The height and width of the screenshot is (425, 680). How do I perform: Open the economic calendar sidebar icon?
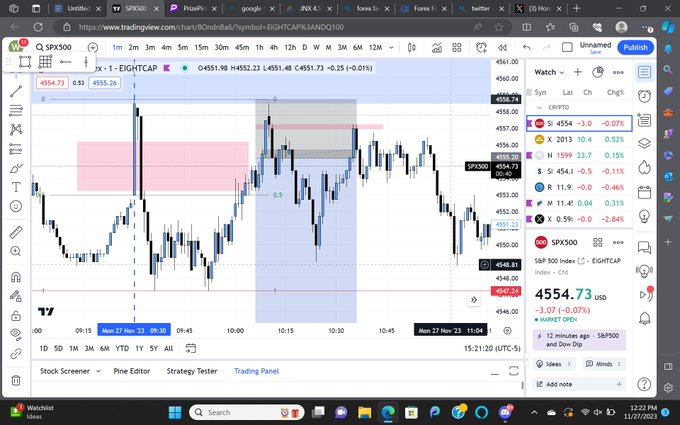(x=644, y=192)
